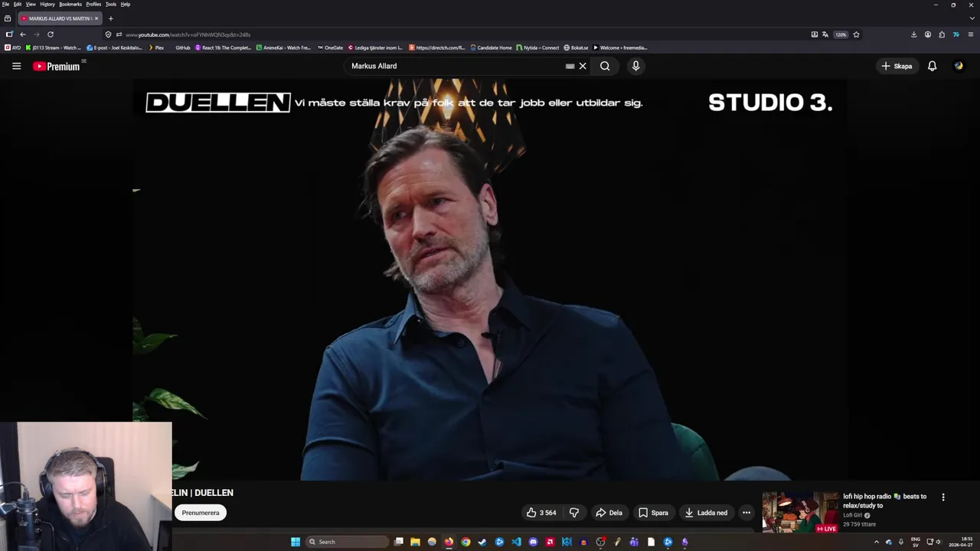Open options for lofi hip hop recommendation

(943, 497)
